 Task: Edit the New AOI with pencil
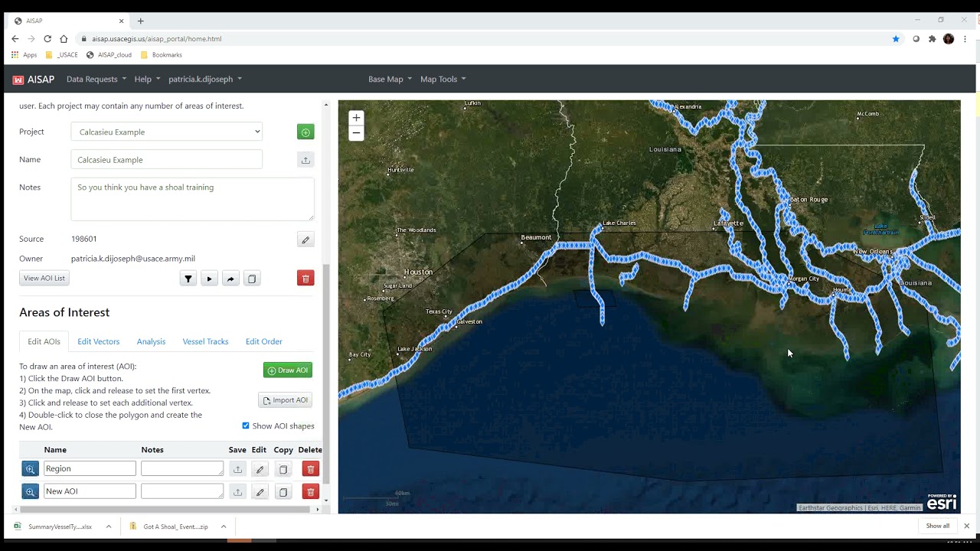point(260,491)
